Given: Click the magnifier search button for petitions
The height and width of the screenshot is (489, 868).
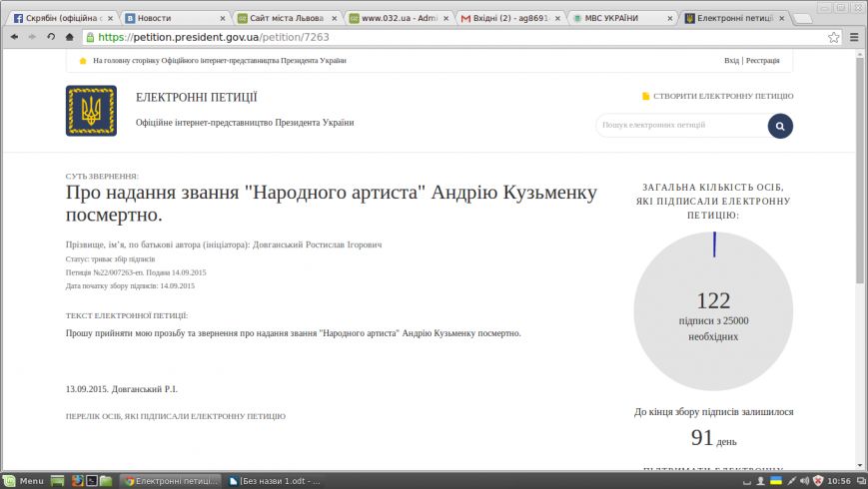Looking at the screenshot, I should [780, 126].
